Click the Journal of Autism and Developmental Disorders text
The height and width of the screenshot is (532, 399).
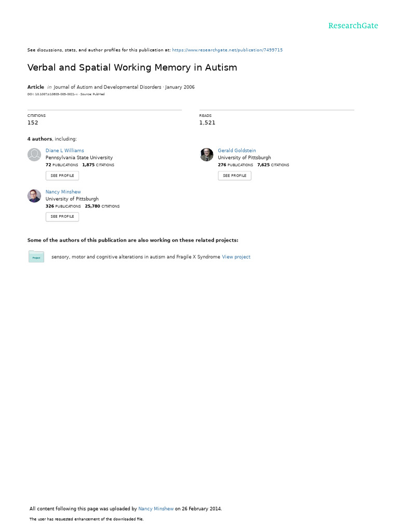pyautogui.click(x=108, y=87)
